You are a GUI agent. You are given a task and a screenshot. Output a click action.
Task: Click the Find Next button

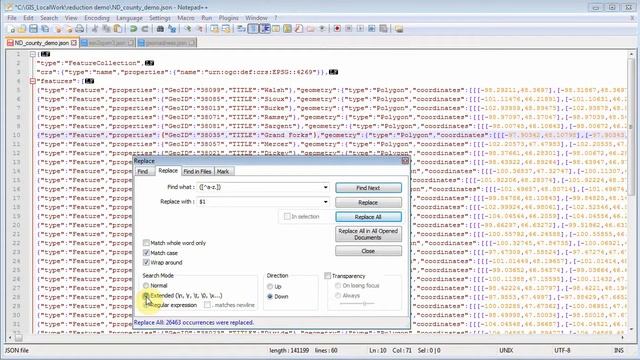pyautogui.click(x=368, y=188)
